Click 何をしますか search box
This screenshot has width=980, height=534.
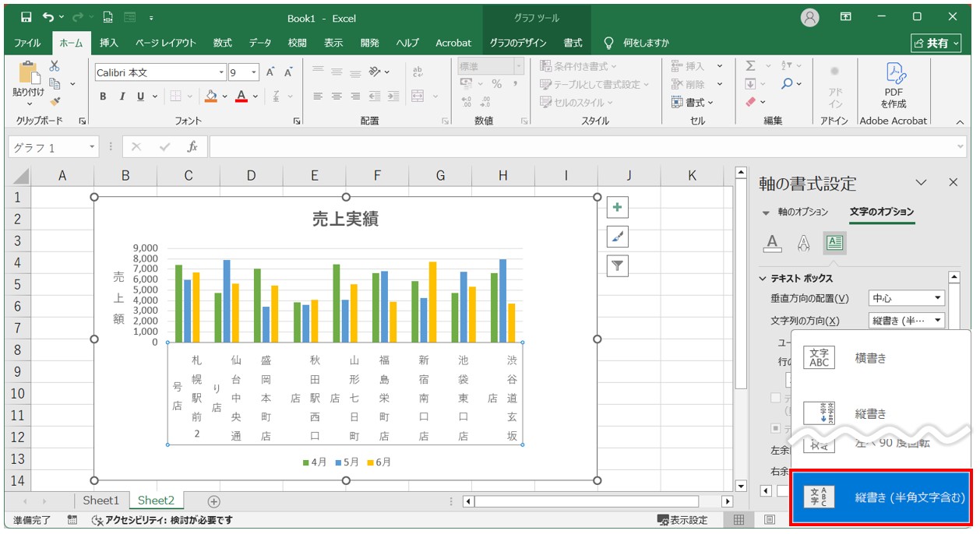point(637,43)
